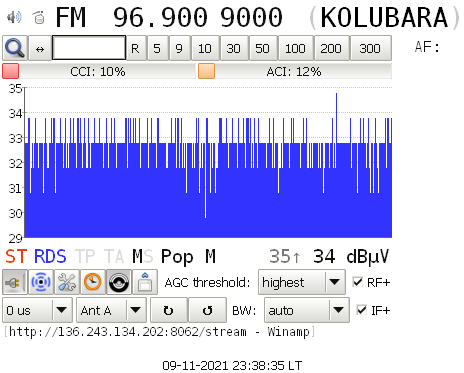Click the stream URL radiotext line
The width and height of the screenshot is (464, 373).
[x=160, y=332]
